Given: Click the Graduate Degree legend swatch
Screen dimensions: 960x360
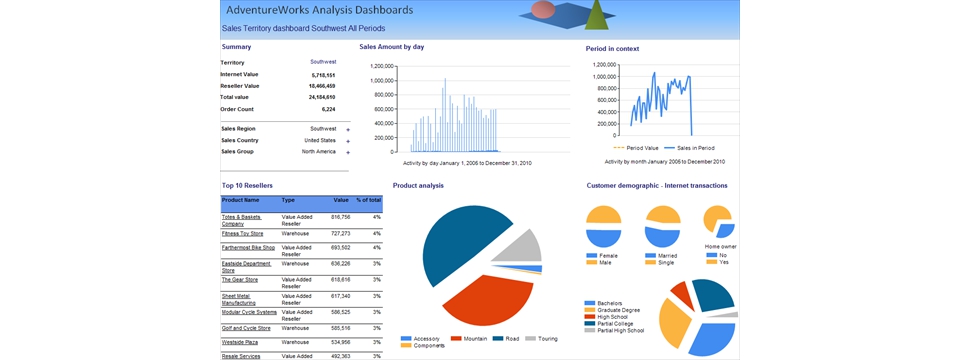Looking at the screenshot, I should pyautogui.click(x=590, y=310).
